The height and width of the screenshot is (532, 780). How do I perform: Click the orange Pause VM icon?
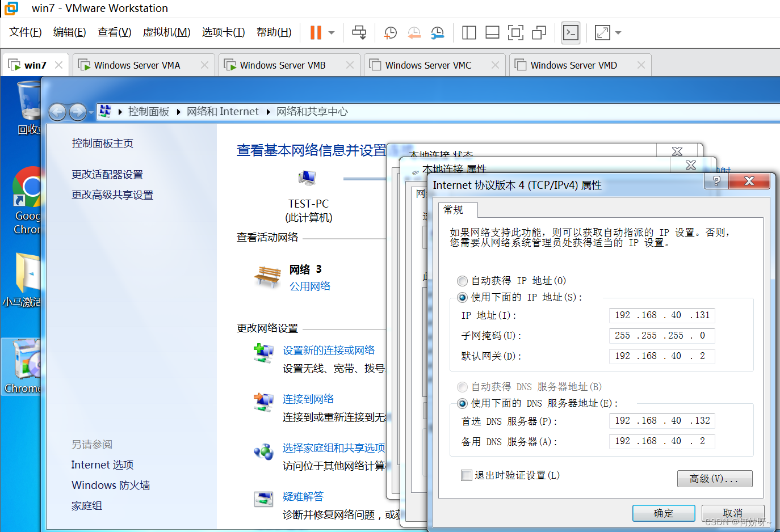[316, 33]
